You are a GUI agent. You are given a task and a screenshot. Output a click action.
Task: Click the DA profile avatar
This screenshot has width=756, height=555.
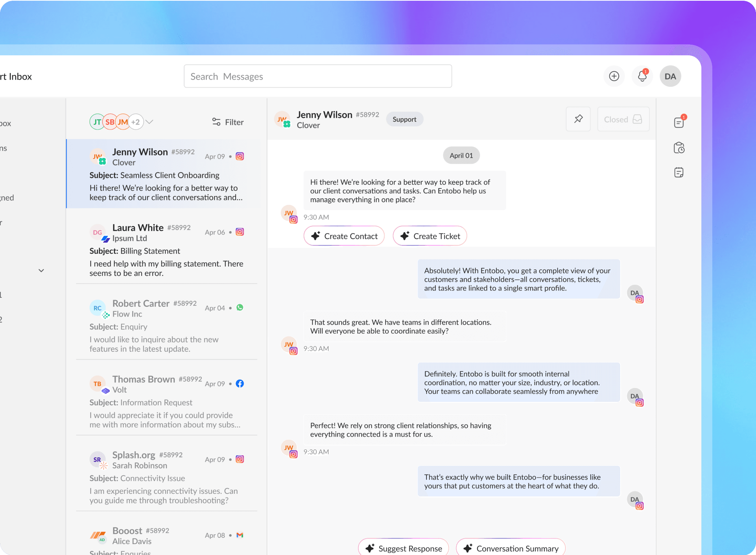670,76
